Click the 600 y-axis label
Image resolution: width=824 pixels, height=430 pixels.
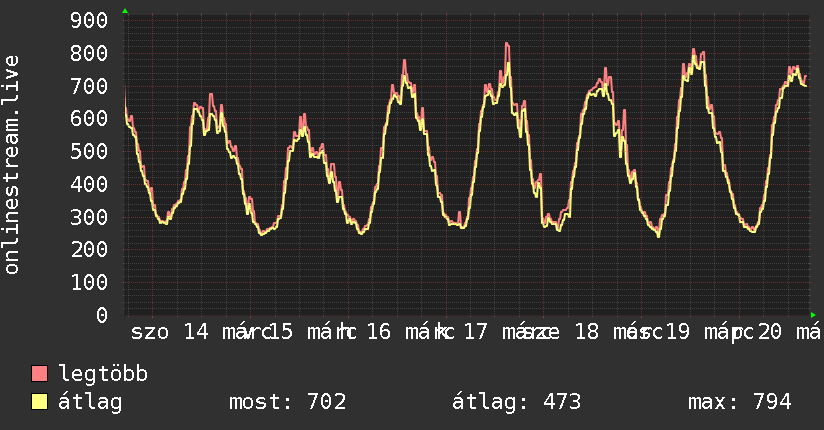point(89,119)
